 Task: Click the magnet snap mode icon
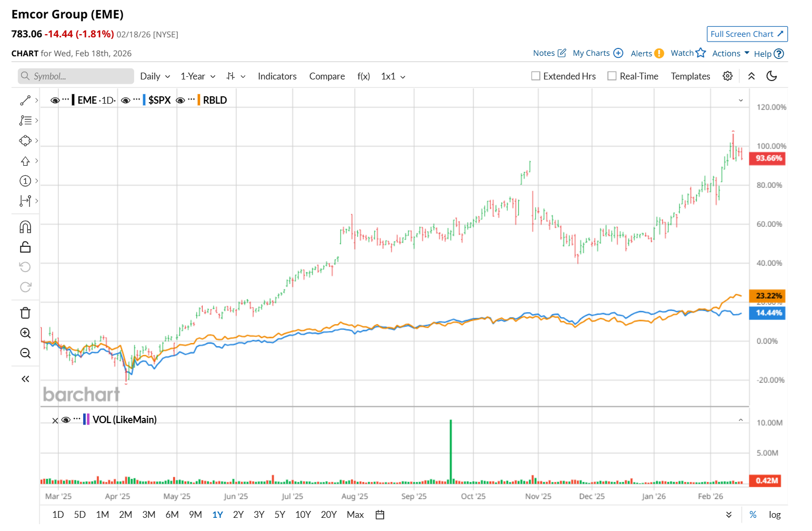(25, 227)
